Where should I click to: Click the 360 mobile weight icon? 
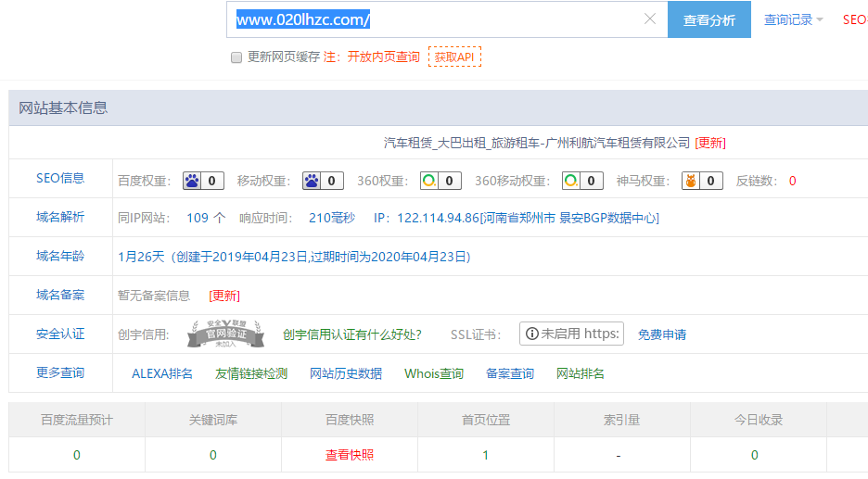[x=570, y=181]
